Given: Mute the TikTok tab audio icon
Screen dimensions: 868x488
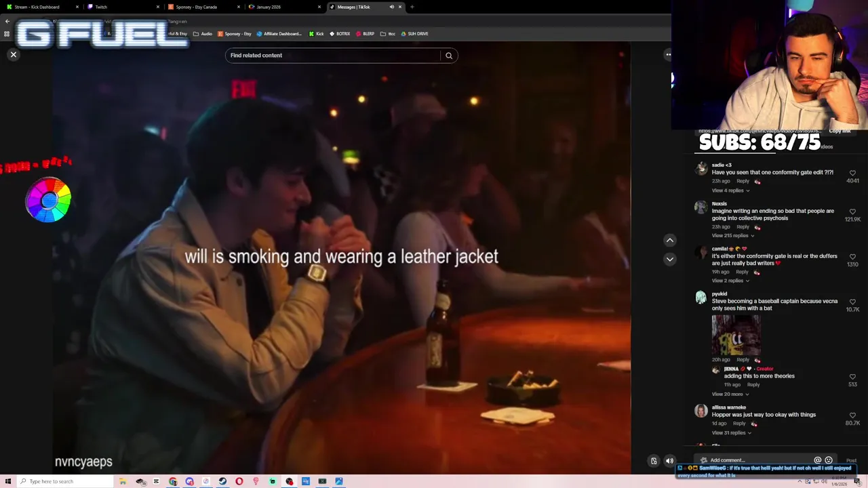Looking at the screenshot, I should (391, 7).
